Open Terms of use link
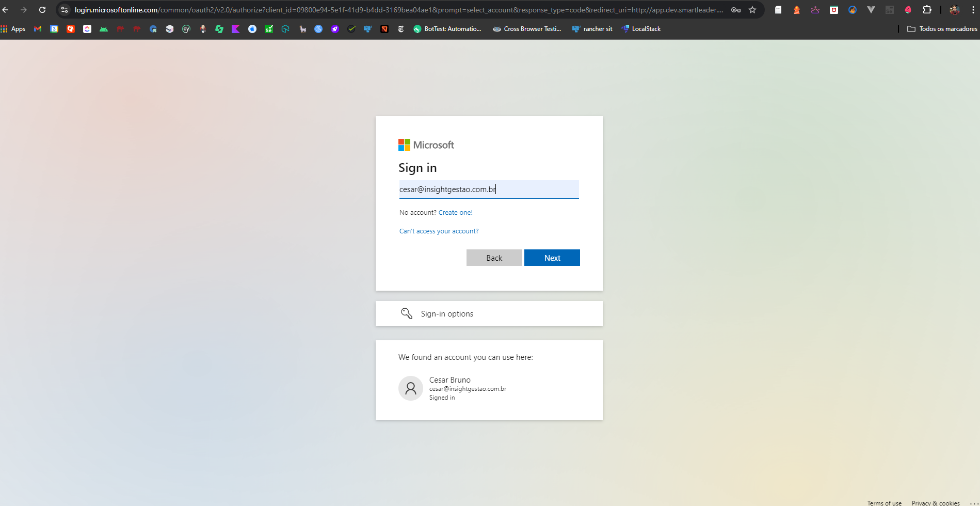This screenshot has width=980, height=506. coord(884,503)
